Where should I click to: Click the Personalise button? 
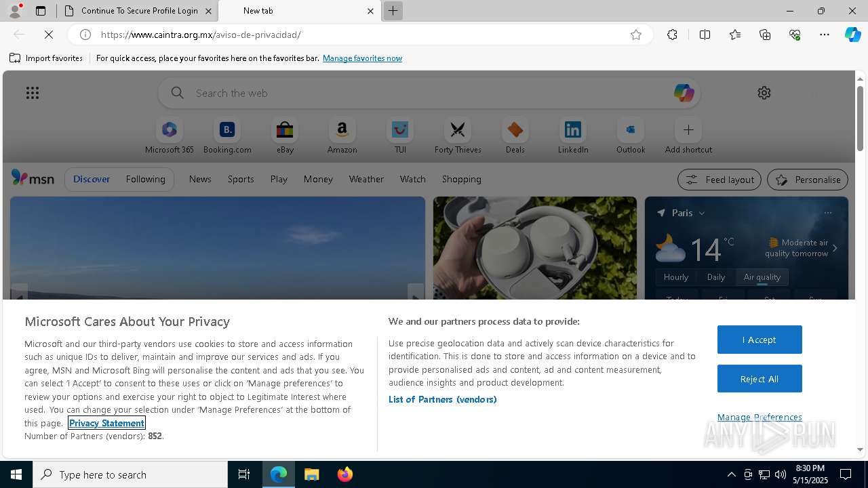pyautogui.click(x=808, y=180)
